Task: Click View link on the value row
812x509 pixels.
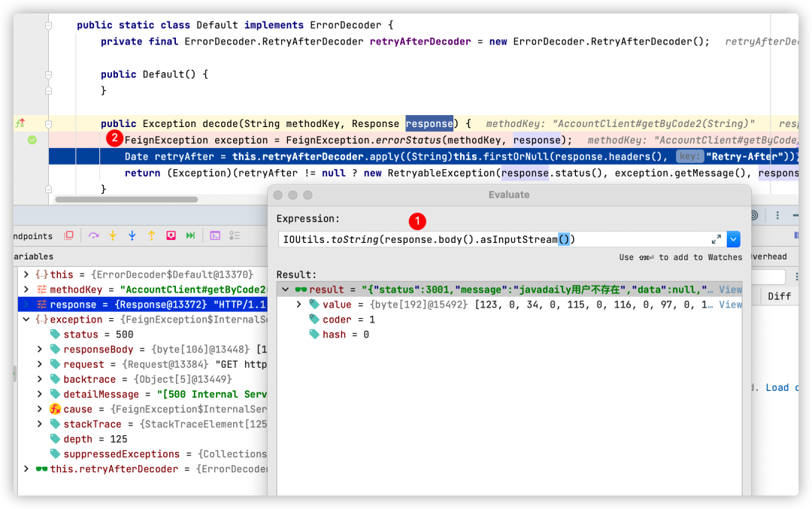Action: point(730,304)
